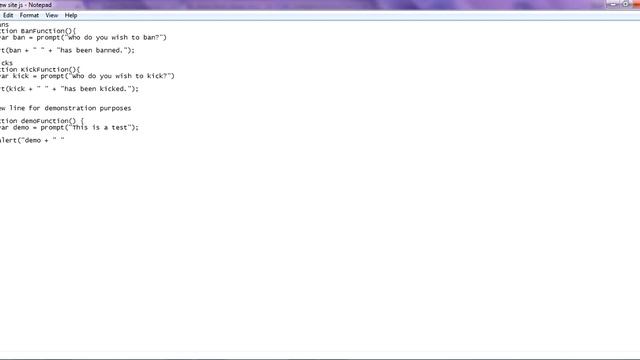Open the View menu
This screenshot has height=360, width=640.
pos(51,16)
